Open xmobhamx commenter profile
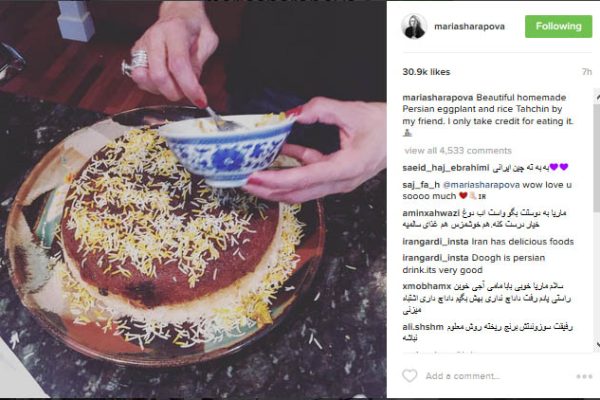This screenshot has width=600, height=400. coord(427,286)
